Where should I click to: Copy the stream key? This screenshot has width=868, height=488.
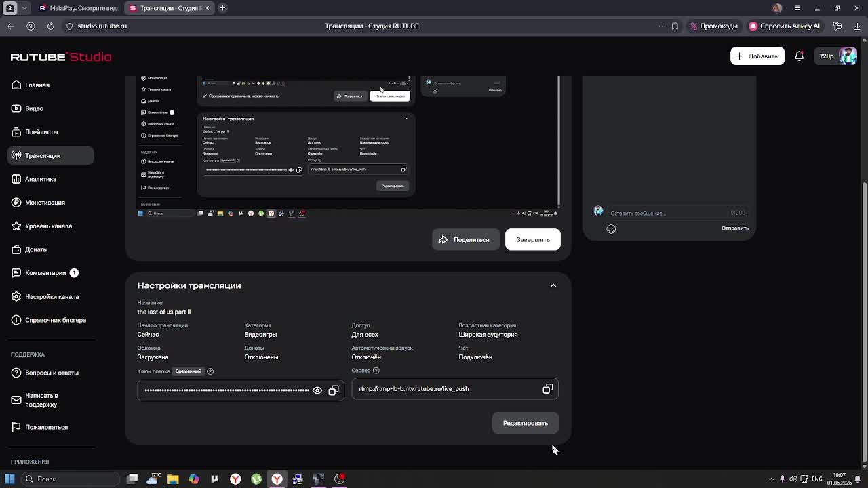334,390
